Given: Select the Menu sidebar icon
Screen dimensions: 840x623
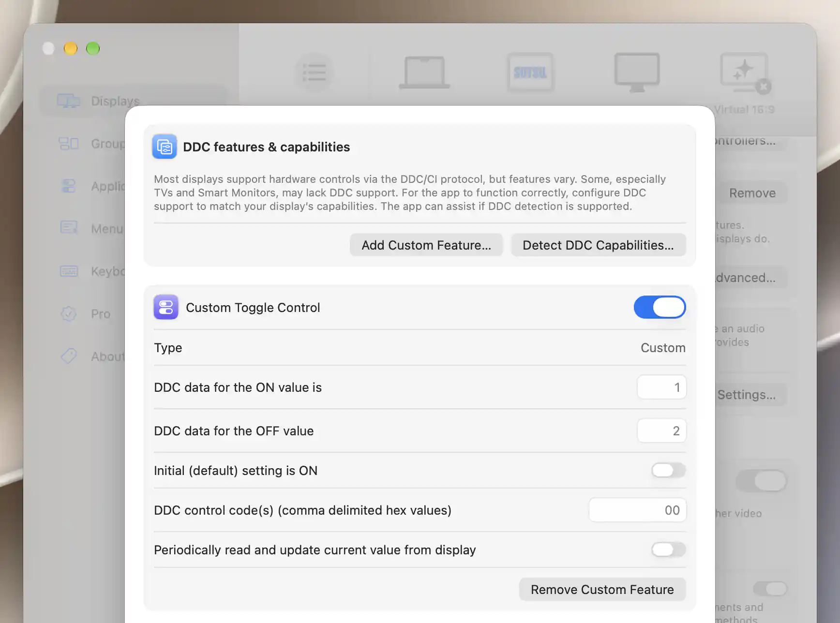Looking at the screenshot, I should tap(69, 228).
